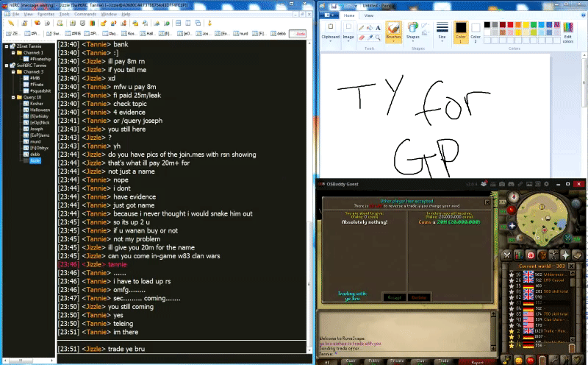Click the mIRC Connect lightning icon
Viewport: 588px width, 365px height.
(11, 24)
